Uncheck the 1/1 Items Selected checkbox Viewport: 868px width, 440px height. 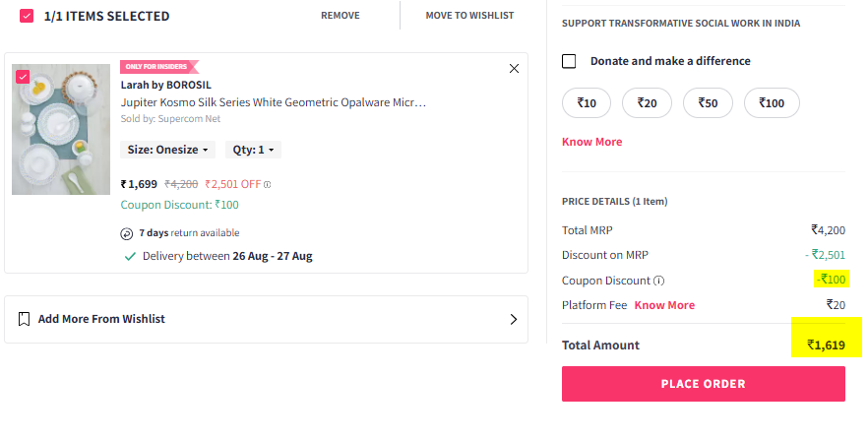tap(27, 16)
